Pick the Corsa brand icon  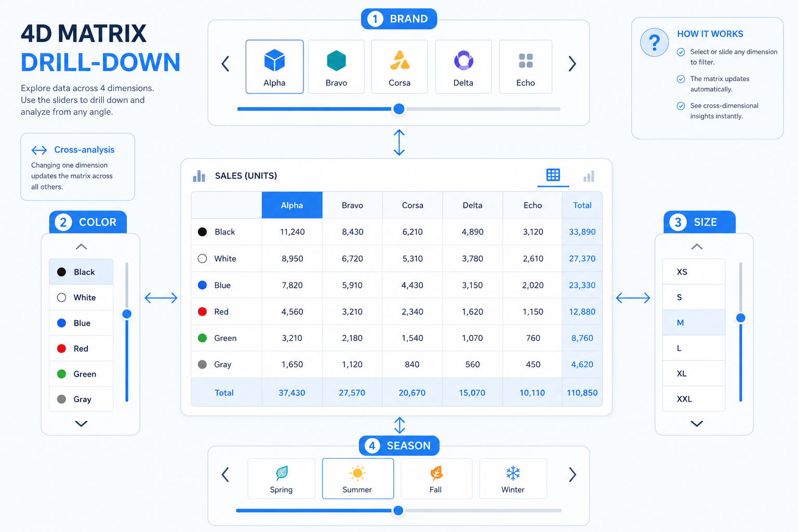400,60
